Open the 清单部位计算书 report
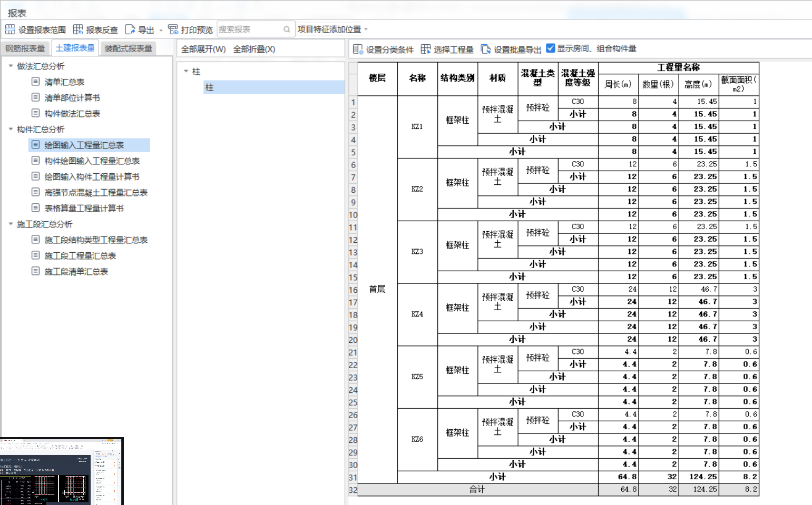The image size is (812, 505). click(72, 97)
